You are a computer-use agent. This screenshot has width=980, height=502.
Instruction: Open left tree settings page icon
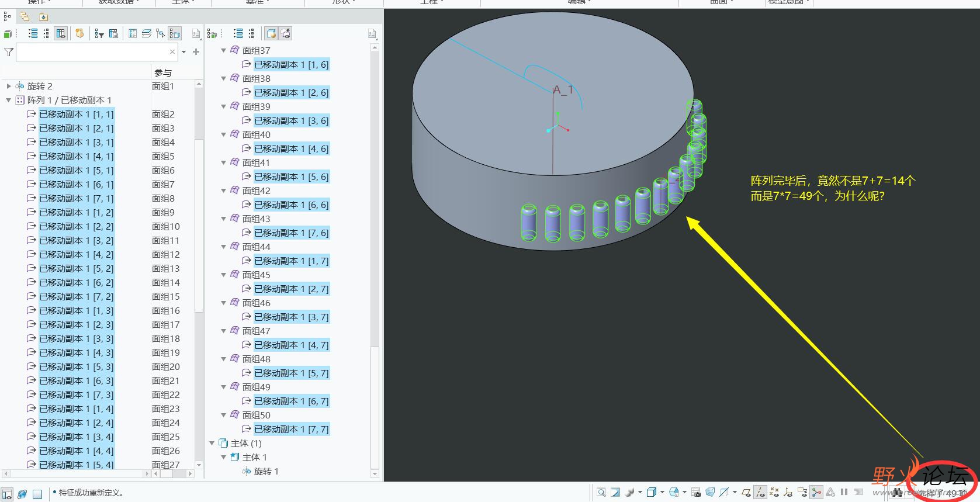(x=196, y=34)
